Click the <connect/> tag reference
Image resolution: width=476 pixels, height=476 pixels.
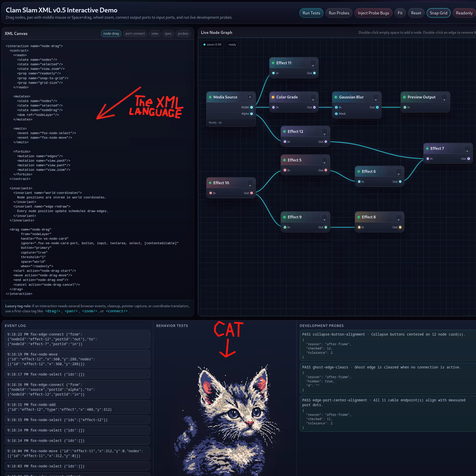pos(117,311)
